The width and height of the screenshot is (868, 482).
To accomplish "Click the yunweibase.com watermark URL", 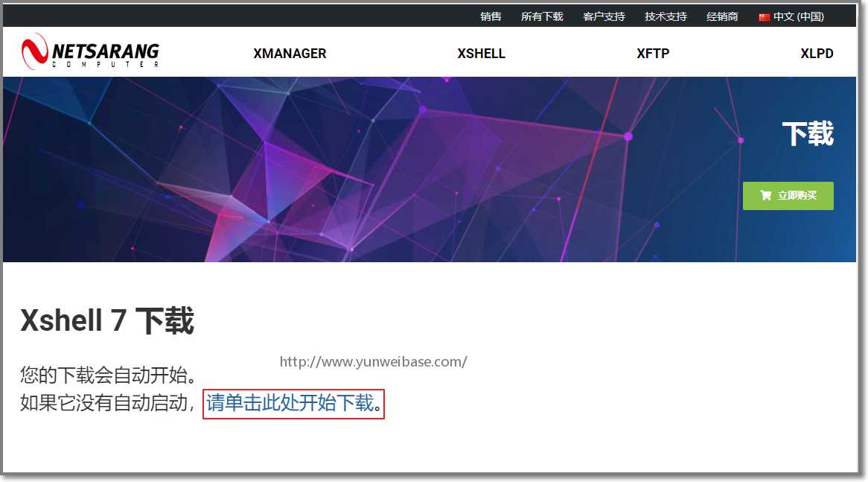I will click(x=373, y=362).
